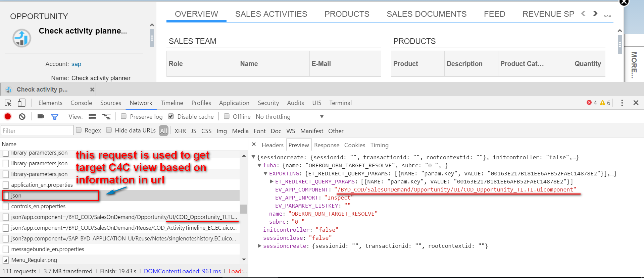Viewport: 644px width, 278px height.
Task: Switch to large request rows view
Action: point(92,116)
